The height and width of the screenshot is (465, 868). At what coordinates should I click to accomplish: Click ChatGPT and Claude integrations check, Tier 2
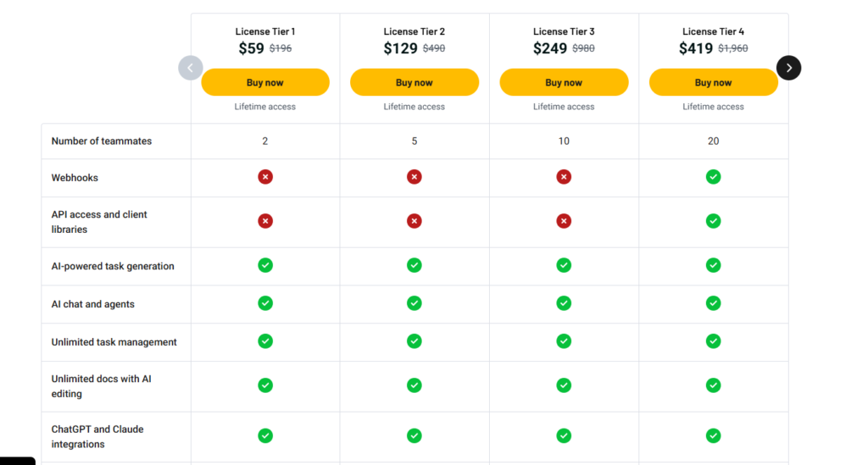point(414,435)
